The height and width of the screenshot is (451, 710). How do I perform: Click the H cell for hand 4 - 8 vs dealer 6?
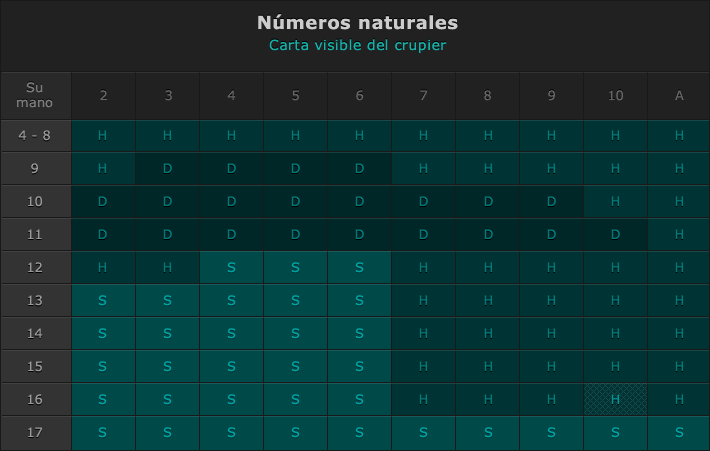tap(360, 136)
